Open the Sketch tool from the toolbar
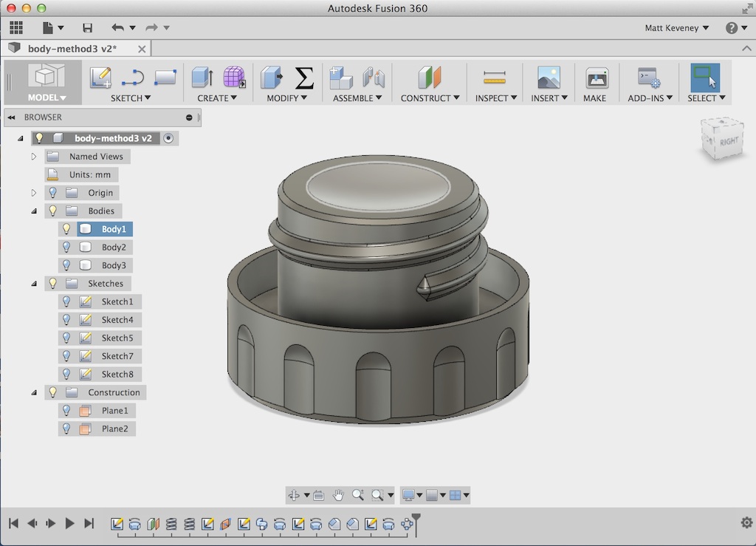756x546 pixels. 100,78
